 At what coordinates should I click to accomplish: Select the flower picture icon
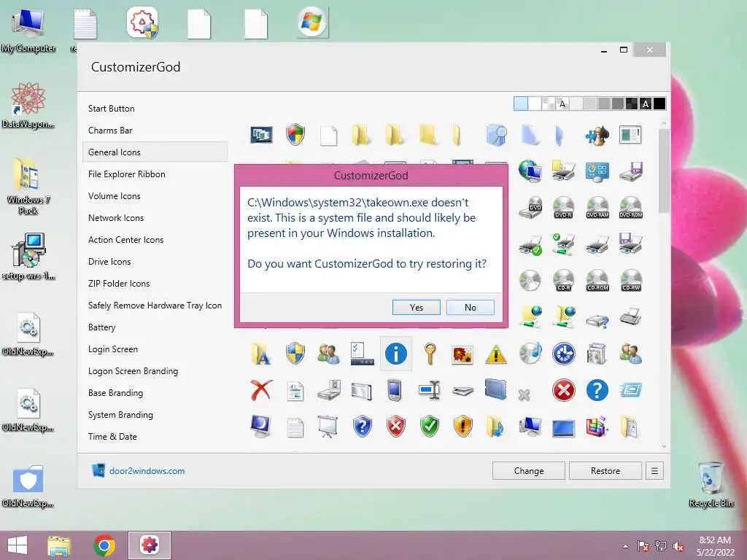(462, 355)
